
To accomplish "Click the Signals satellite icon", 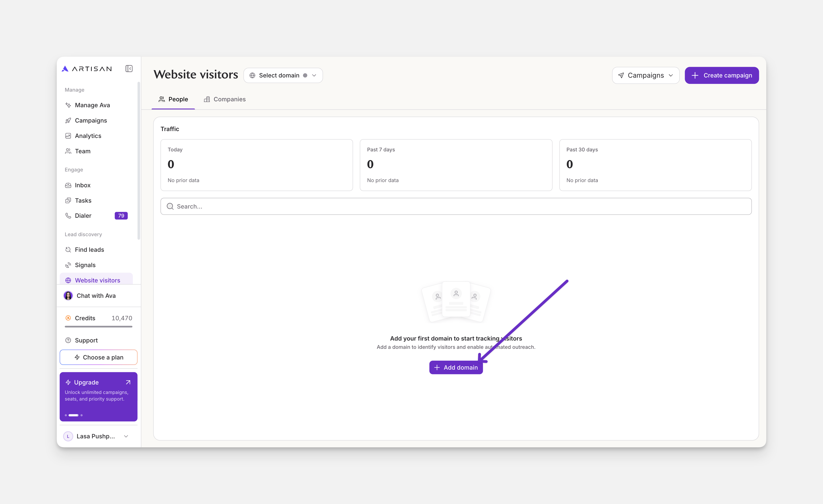I will pos(68,265).
